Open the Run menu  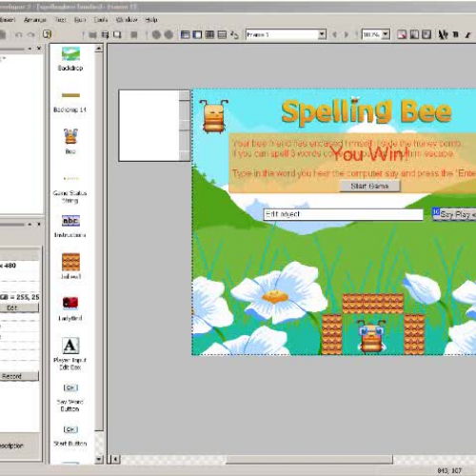point(80,20)
